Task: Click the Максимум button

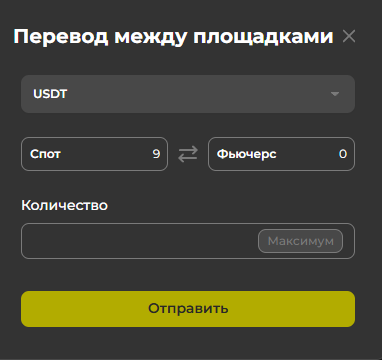Action: coord(300,241)
